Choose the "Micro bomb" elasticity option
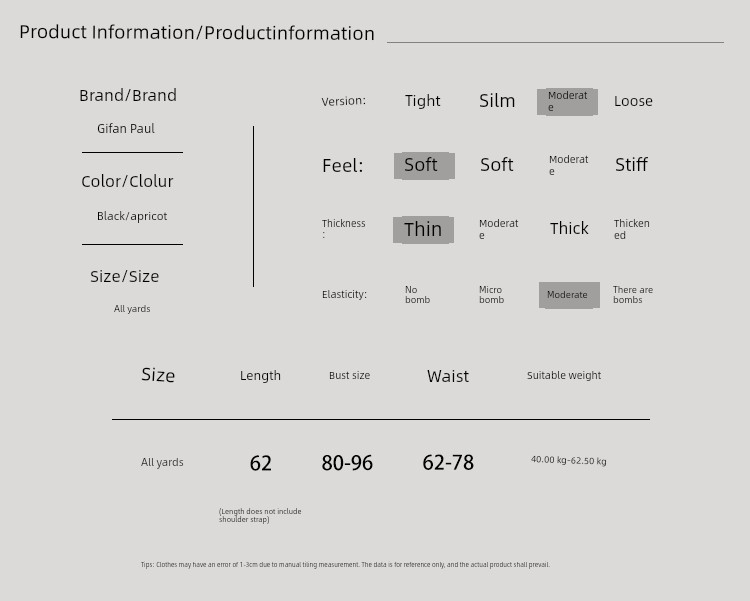 coord(491,295)
